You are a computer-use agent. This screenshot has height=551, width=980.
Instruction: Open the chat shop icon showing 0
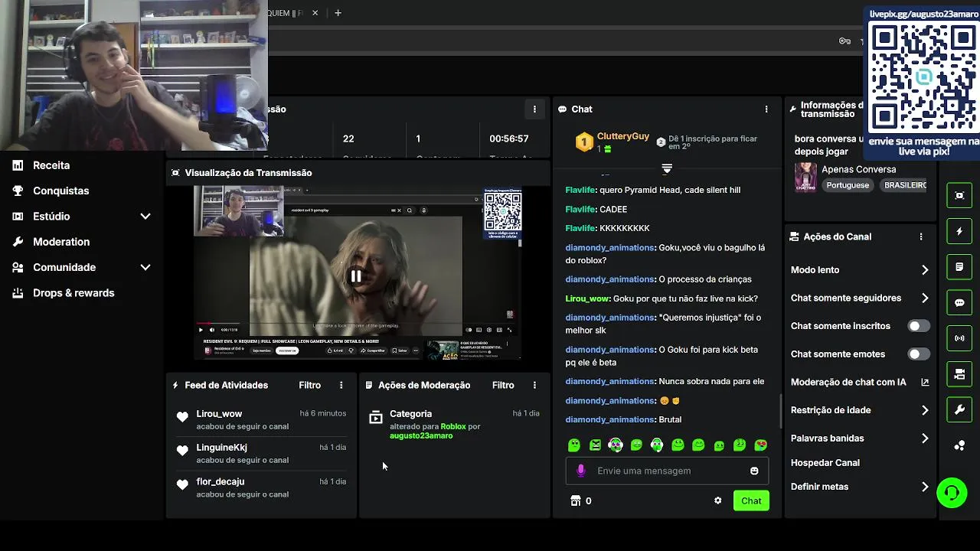[576, 500]
